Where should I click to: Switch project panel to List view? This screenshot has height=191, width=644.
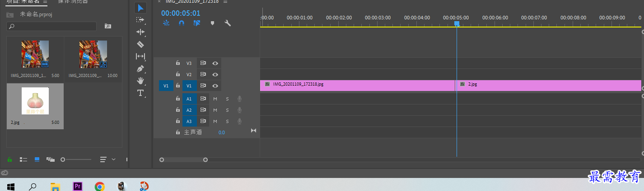(x=23, y=159)
